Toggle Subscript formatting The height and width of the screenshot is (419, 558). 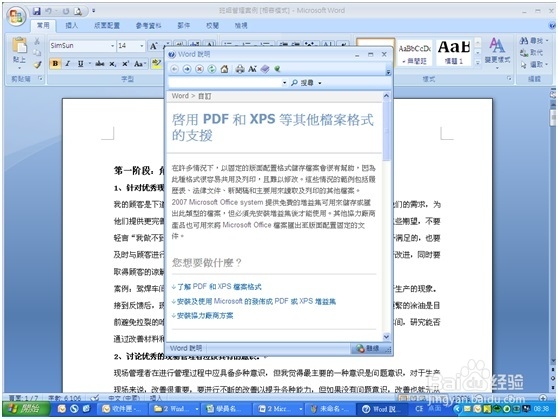pos(112,64)
